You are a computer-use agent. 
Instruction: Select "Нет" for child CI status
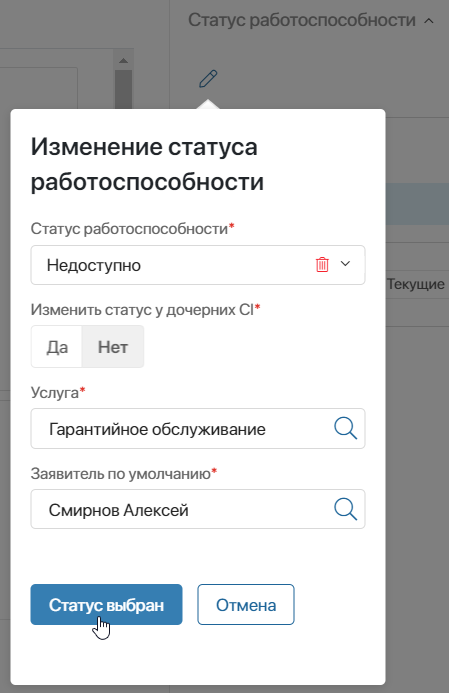[x=113, y=347]
